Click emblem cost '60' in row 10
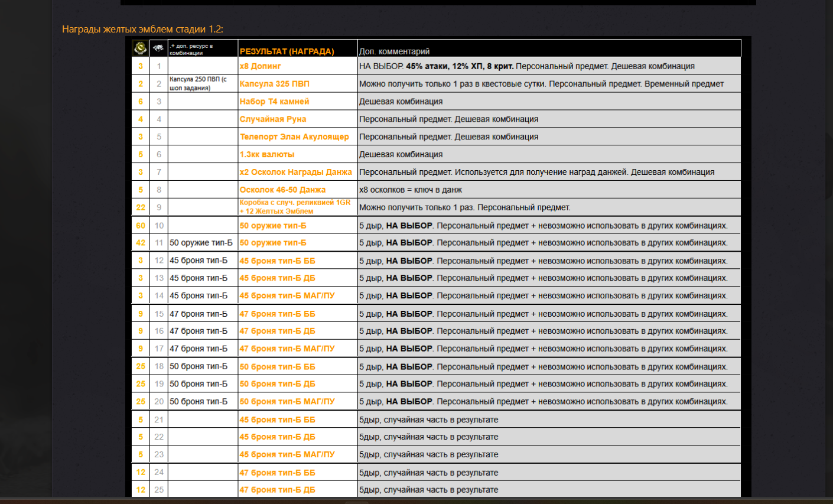 click(141, 226)
